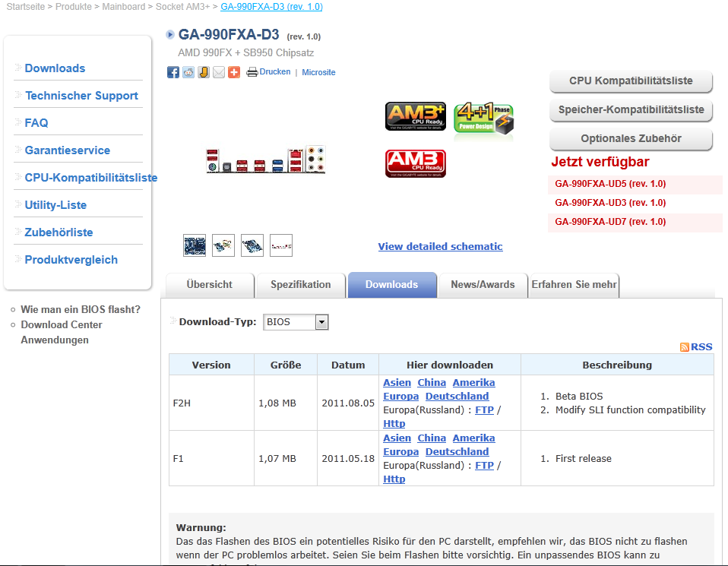Open the GA-990FXA-UD7 (rev. 1.0) link
This screenshot has height=566, width=728.
(610, 222)
